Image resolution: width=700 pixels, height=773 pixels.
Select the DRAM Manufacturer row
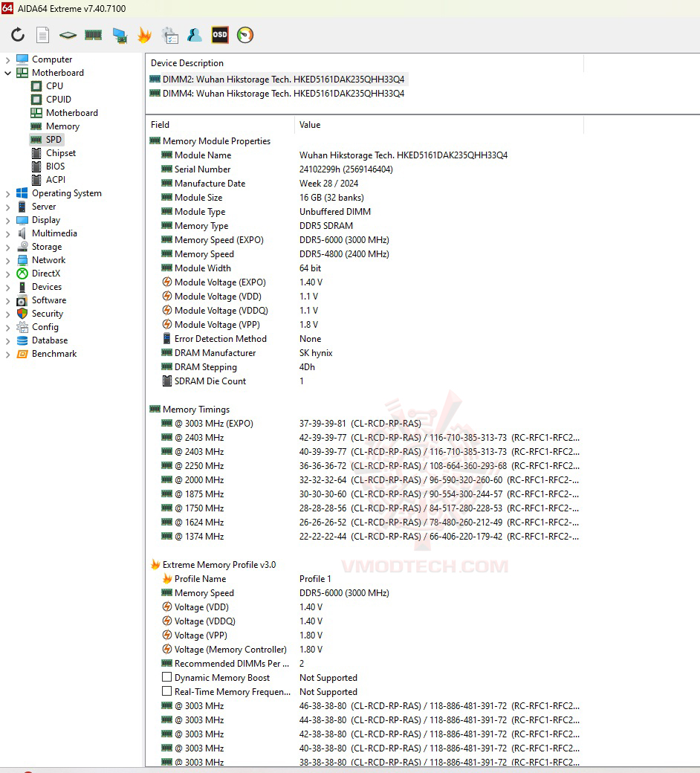tap(247, 353)
